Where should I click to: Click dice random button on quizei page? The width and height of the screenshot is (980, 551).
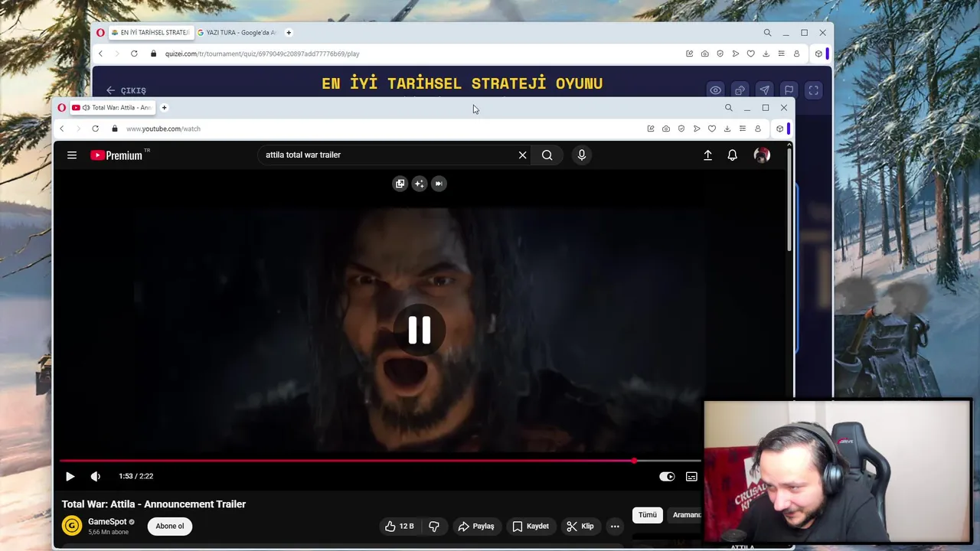point(740,90)
